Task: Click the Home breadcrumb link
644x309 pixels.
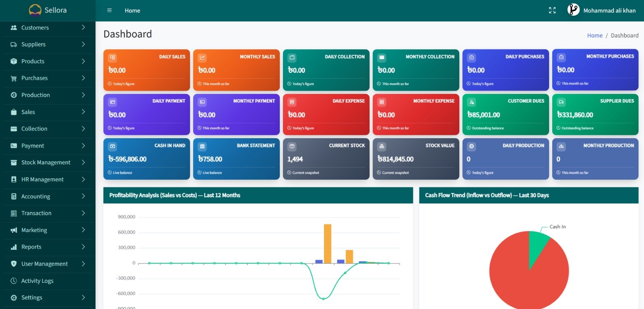Action: click(x=594, y=35)
